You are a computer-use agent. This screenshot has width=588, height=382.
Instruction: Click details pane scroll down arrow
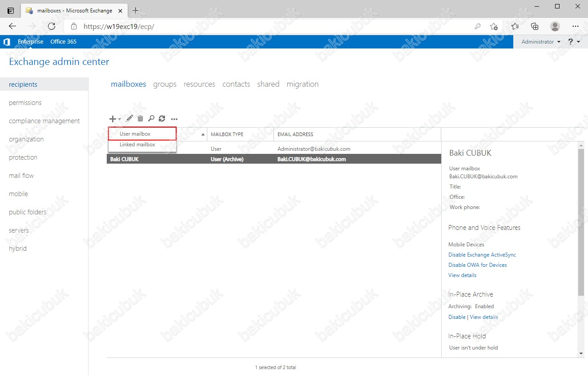(x=581, y=354)
